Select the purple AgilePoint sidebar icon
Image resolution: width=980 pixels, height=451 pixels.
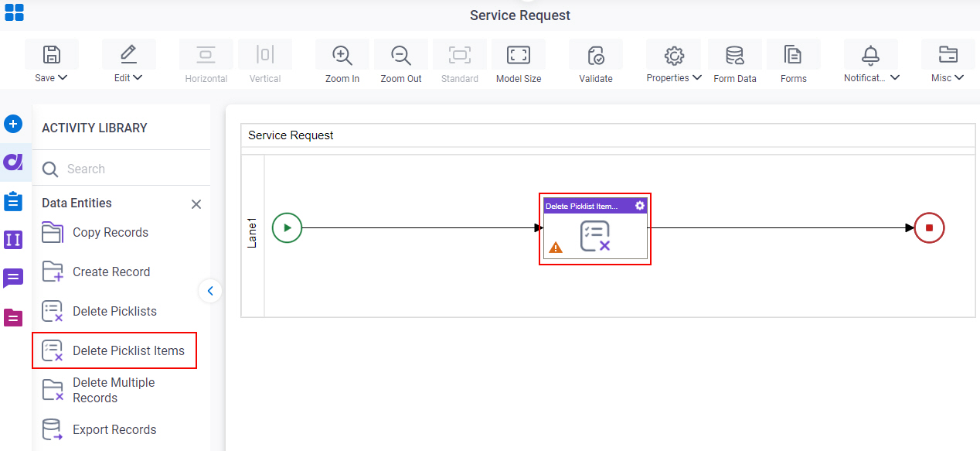pos(13,162)
